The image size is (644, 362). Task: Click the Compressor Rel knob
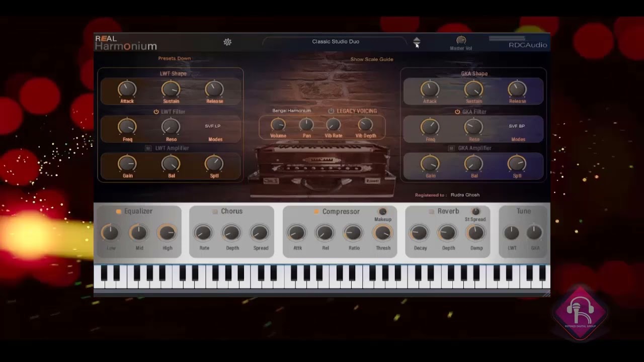point(325,233)
